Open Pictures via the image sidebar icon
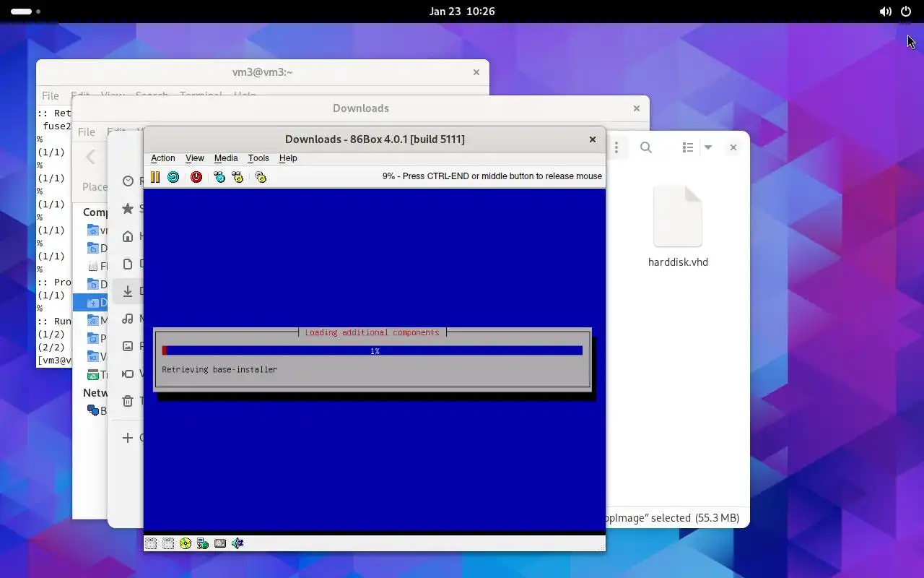This screenshot has width=924, height=578. (x=128, y=346)
